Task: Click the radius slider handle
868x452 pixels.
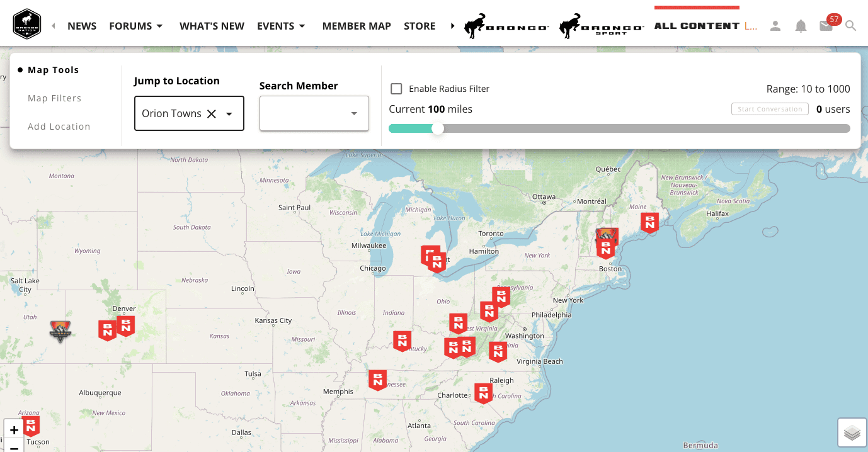Action: 438,128
